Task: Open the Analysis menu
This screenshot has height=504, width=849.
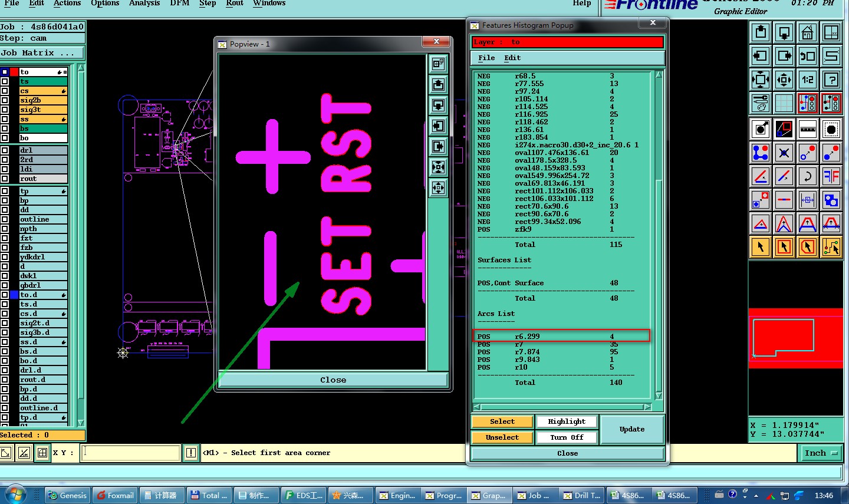Action: [144, 3]
